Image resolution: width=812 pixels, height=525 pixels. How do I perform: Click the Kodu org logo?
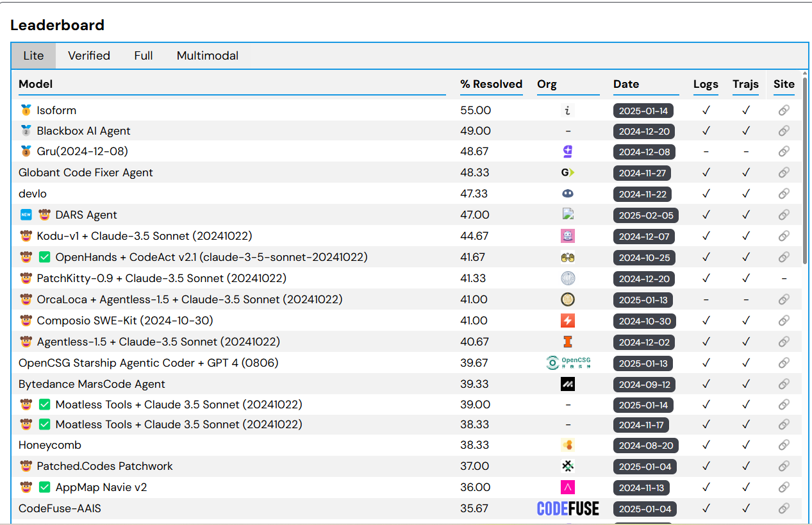coord(568,236)
